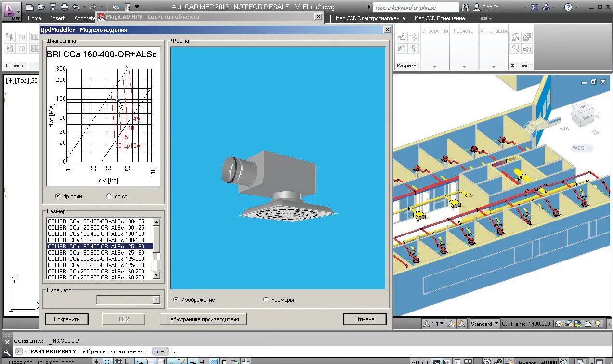613x364 pixels.
Task: Click the Autodesk Exchange X icon
Action: pyautogui.click(x=535, y=7)
